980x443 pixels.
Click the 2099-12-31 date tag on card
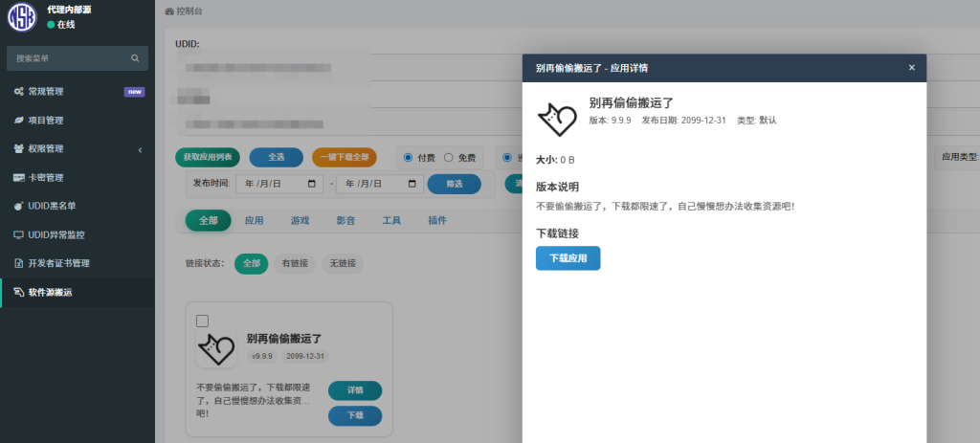pyautogui.click(x=303, y=356)
